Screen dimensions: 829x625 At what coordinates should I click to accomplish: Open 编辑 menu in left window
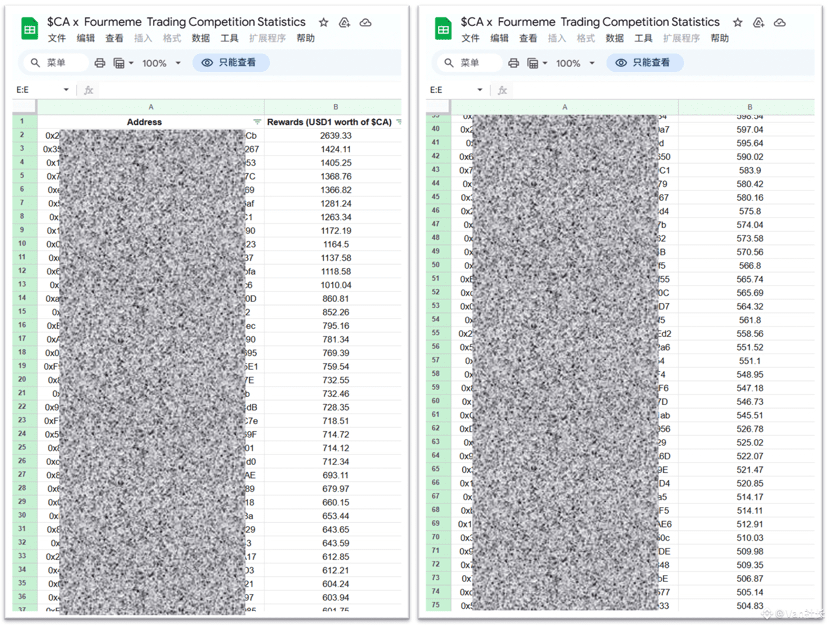85,38
